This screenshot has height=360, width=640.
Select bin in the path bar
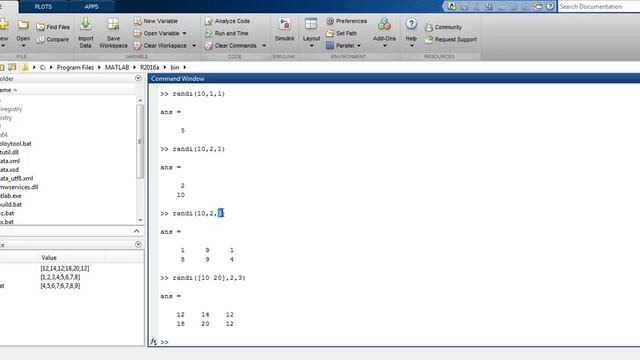(x=175, y=67)
